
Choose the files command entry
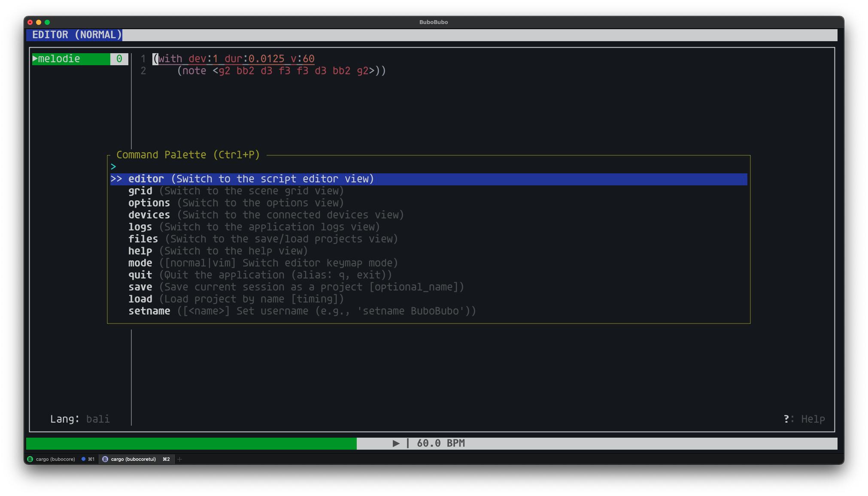[x=143, y=239]
